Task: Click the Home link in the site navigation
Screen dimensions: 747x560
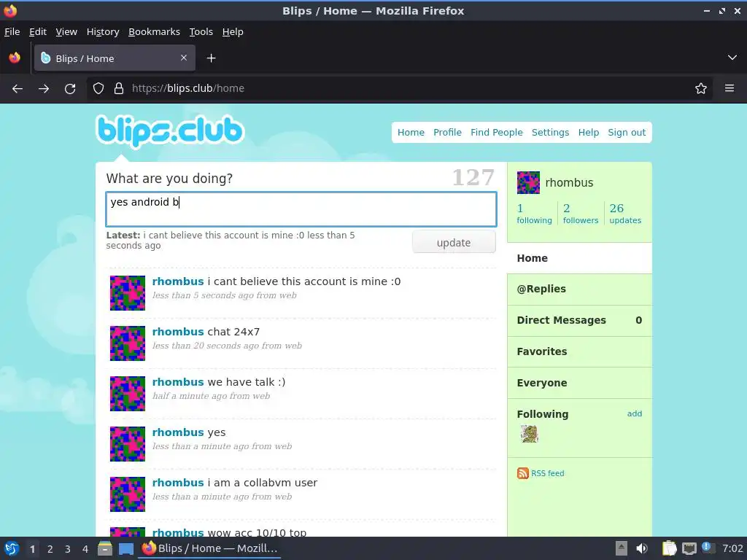Action: tap(411, 133)
